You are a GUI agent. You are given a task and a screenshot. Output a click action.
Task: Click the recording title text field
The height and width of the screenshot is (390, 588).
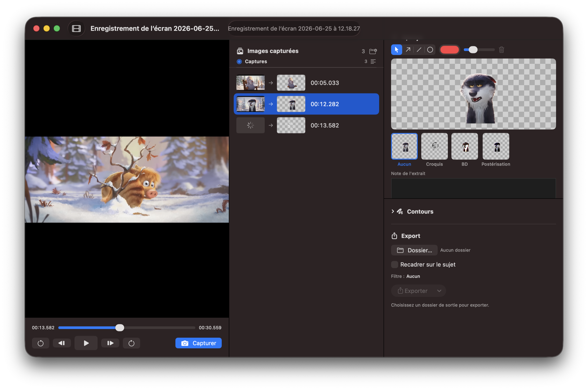(294, 29)
